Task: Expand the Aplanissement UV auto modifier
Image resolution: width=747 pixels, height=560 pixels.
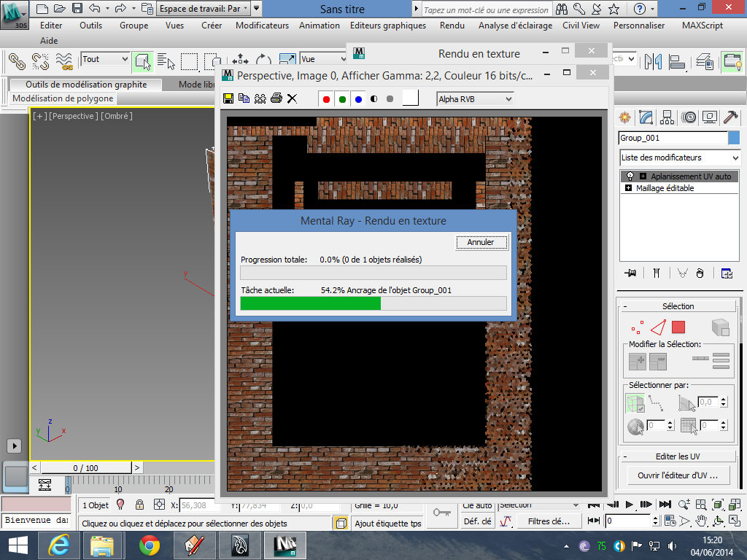Action: pyautogui.click(x=643, y=176)
